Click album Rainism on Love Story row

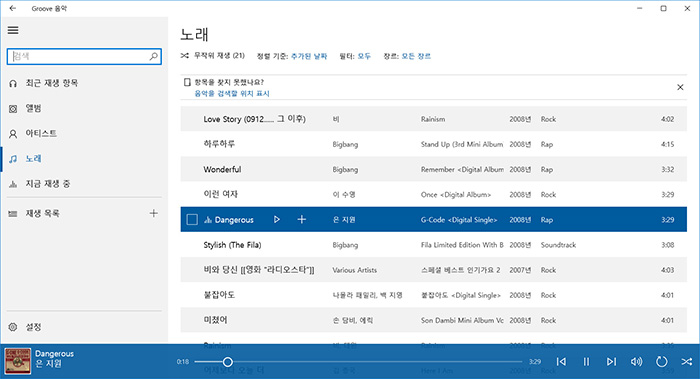tap(433, 119)
